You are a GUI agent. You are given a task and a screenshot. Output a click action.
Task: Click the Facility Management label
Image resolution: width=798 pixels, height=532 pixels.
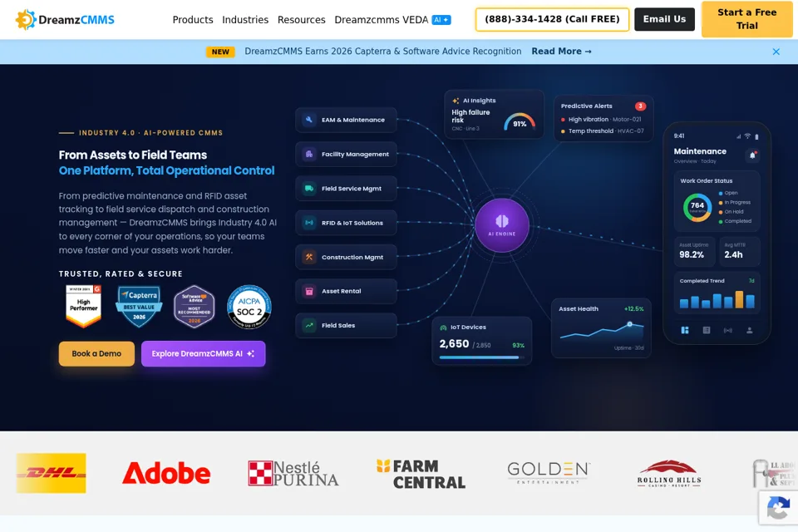coord(355,155)
